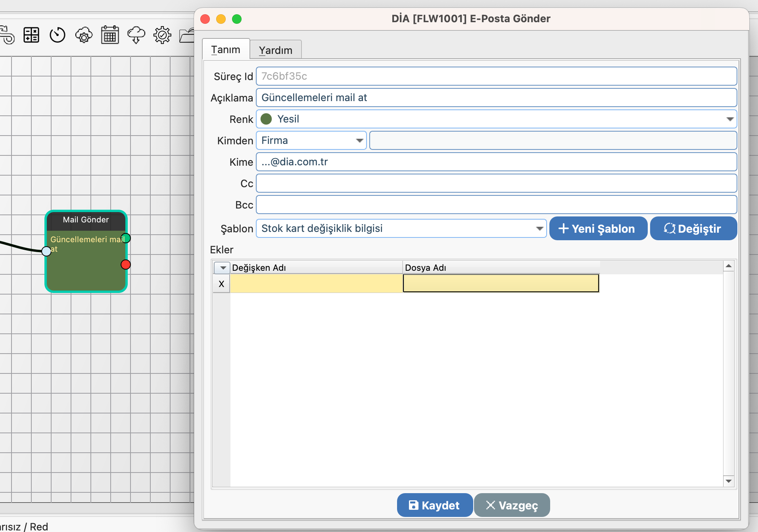Screen dimensions: 758x532
Task: Click the timer gauge toolbar icon
Action: pos(57,35)
